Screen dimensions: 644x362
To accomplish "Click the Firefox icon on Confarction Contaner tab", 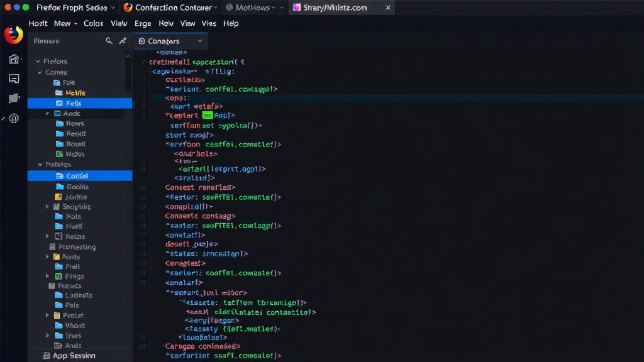I will (x=128, y=8).
